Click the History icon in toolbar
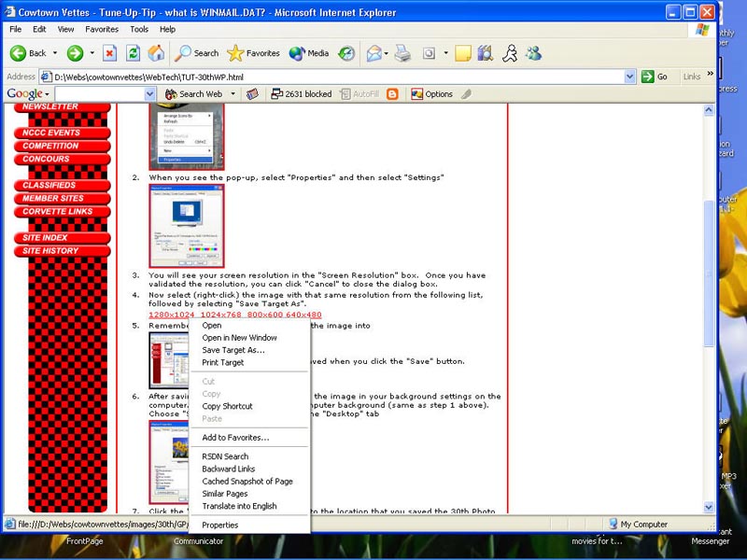This screenshot has width=747, height=560. pyautogui.click(x=346, y=53)
